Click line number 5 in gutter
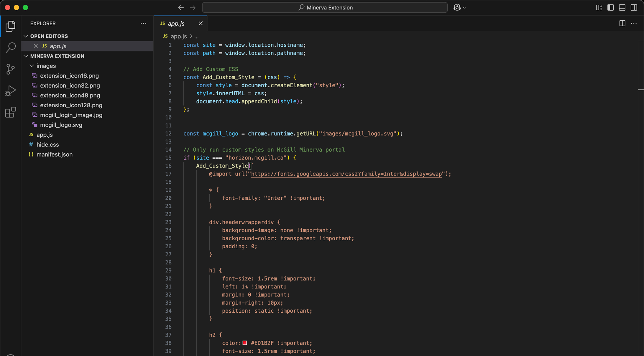Screen dimensions: 644x356 click(170, 77)
